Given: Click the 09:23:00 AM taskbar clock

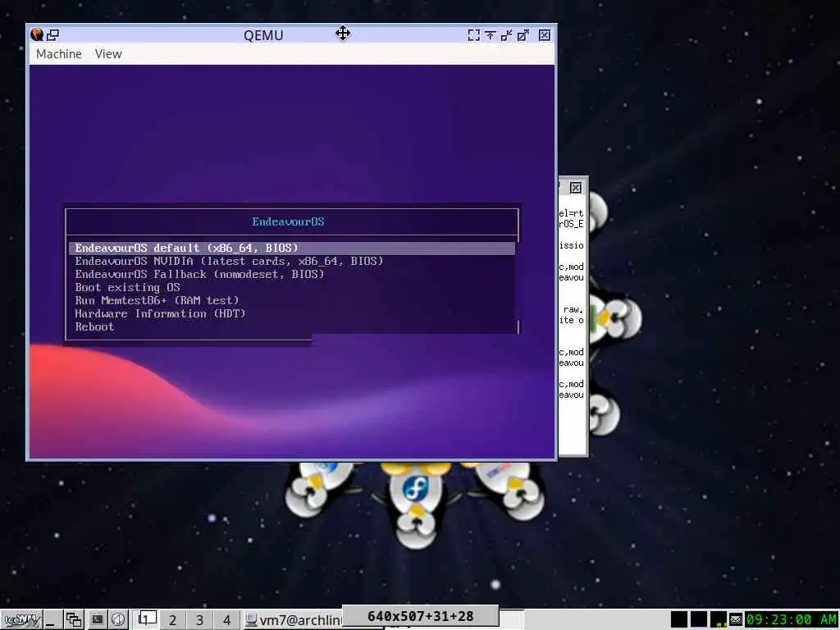Looking at the screenshot, I should [x=791, y=620].
